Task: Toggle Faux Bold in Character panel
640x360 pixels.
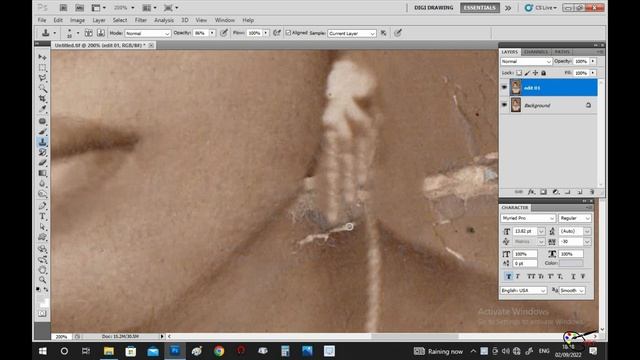Action: pos(508,276)
